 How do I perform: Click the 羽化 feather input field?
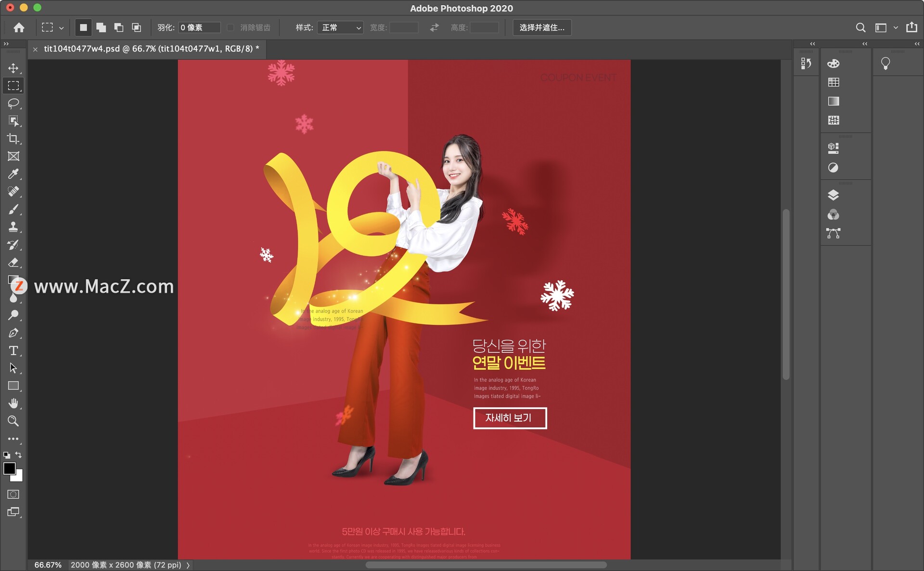coord(199,27)
